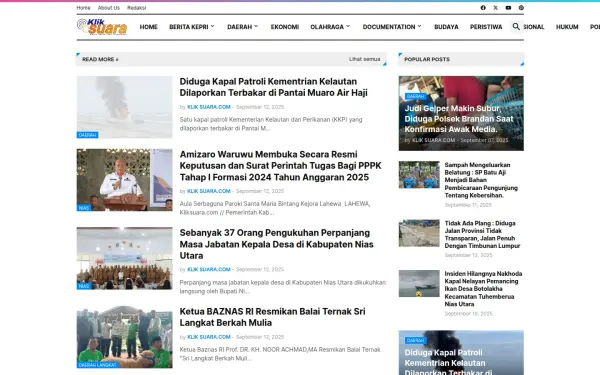The height and width of the screenshot is (375, 600).
Task: Click the Klik Suara site logo
Action: 102,27
